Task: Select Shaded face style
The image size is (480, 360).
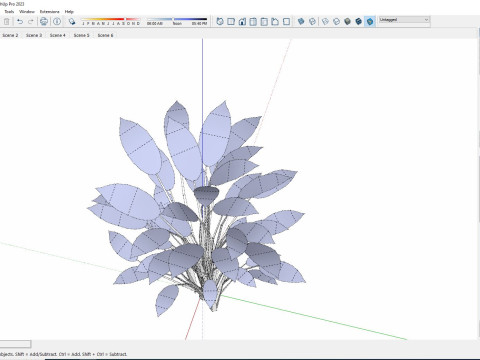Action: point(348,22)
